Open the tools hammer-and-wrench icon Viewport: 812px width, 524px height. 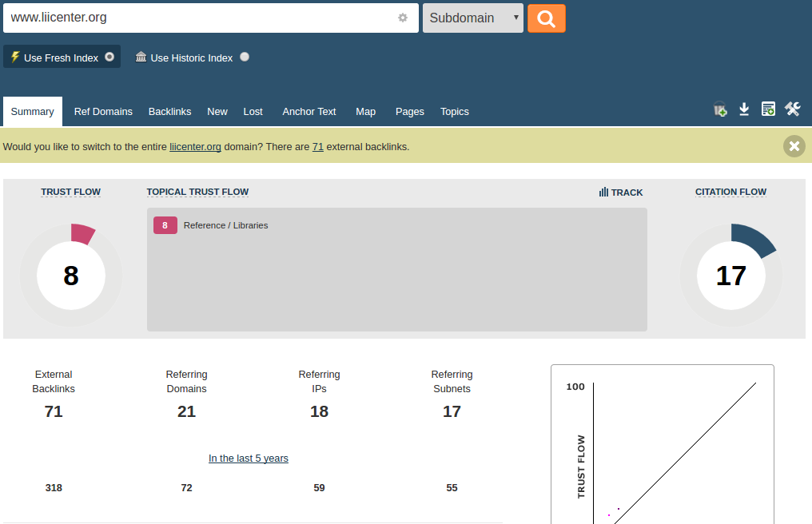[792, 109]
